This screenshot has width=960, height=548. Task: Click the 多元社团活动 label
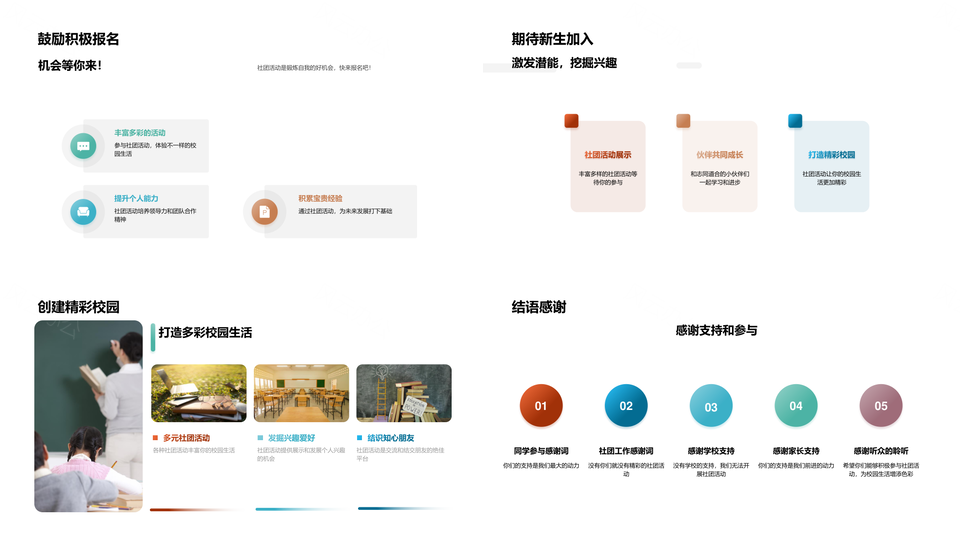pos(186,438)
